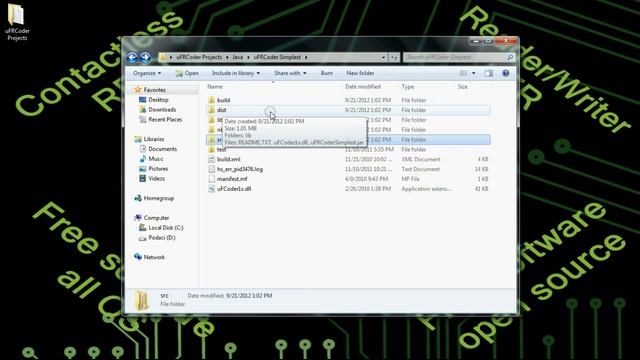The width and height of the screenshot is (640, 360).
Task: Select the build.xml file icon
Action: [211, 159]
